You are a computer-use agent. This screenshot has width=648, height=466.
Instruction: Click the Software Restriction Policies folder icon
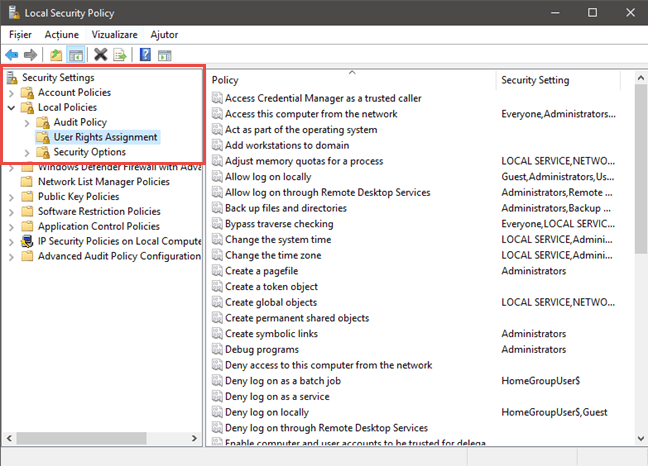coord(27,212)
